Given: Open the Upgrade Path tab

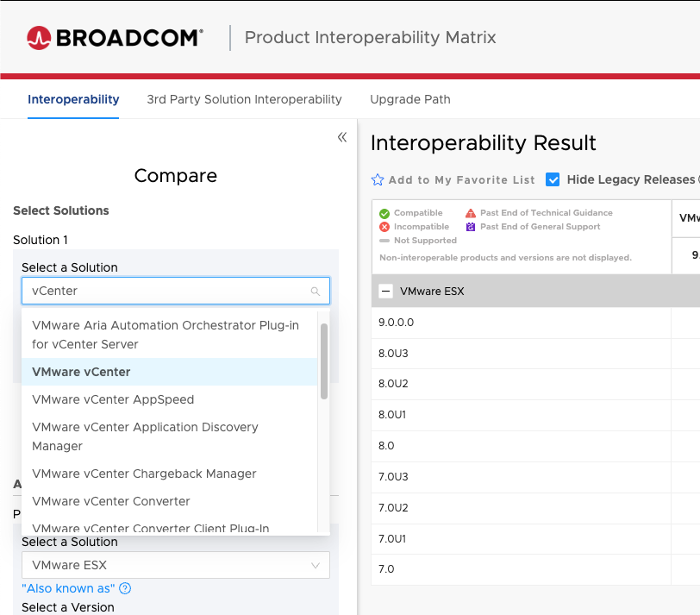Looking at the screenshot, I should [410, 99].
